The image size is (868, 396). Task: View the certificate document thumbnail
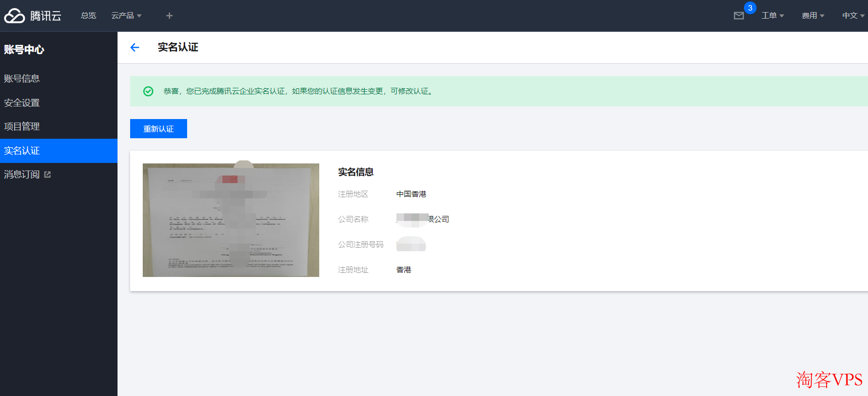231,220
